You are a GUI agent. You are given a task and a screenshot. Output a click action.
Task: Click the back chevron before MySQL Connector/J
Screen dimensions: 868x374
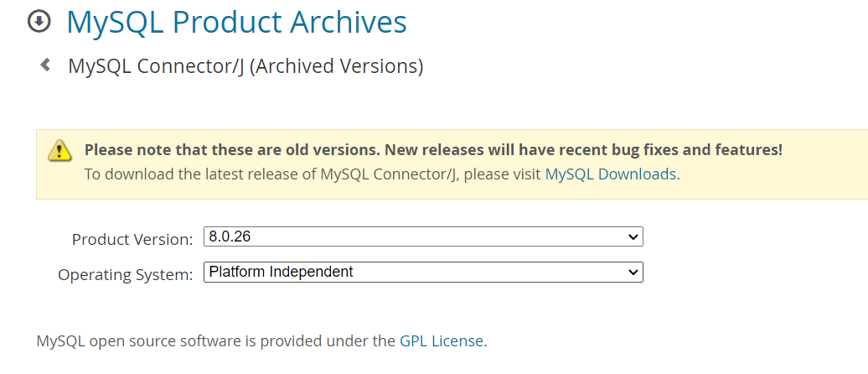[x=45, y=65]
